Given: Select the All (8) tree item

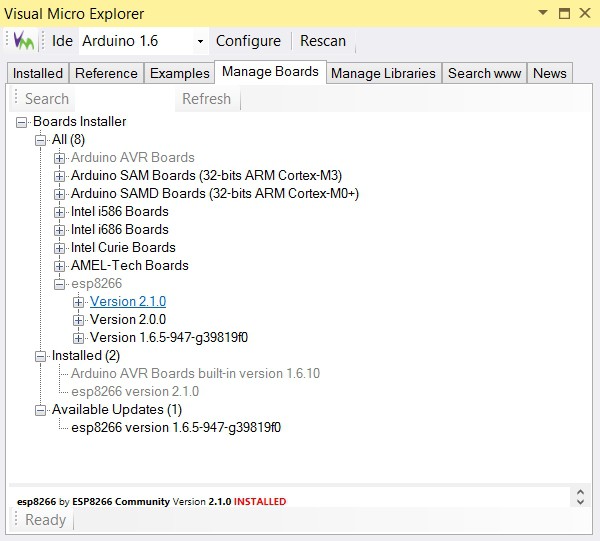Looking at the screenshot, I should 68,139.
